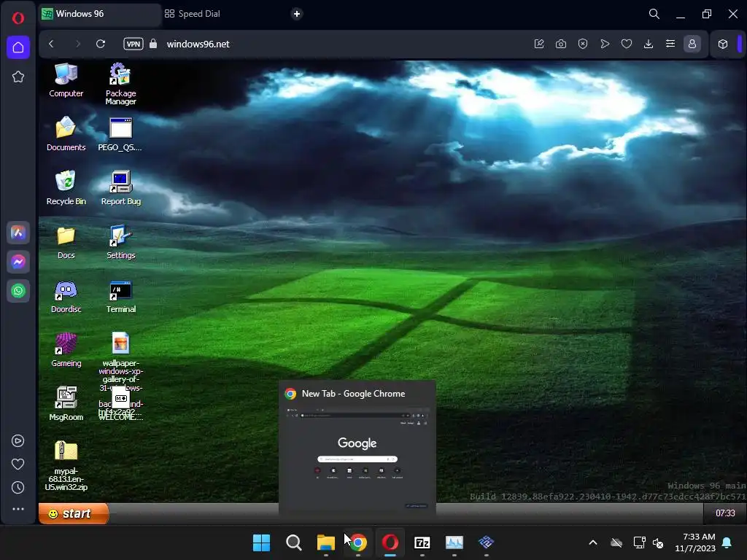
Task: Open the performance monitor taskbar app
Action: pyautogui.click(x=454, y=542)
